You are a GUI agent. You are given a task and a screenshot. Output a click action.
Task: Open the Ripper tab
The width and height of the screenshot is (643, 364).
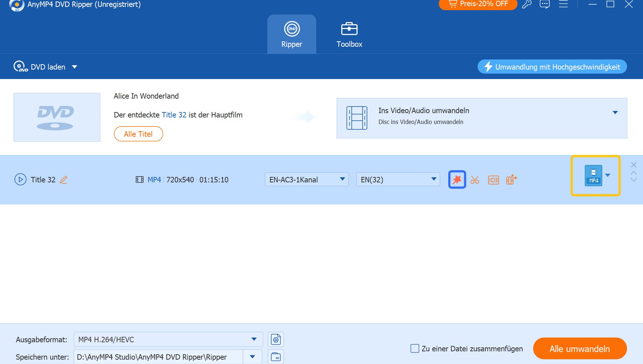point(292,34)
